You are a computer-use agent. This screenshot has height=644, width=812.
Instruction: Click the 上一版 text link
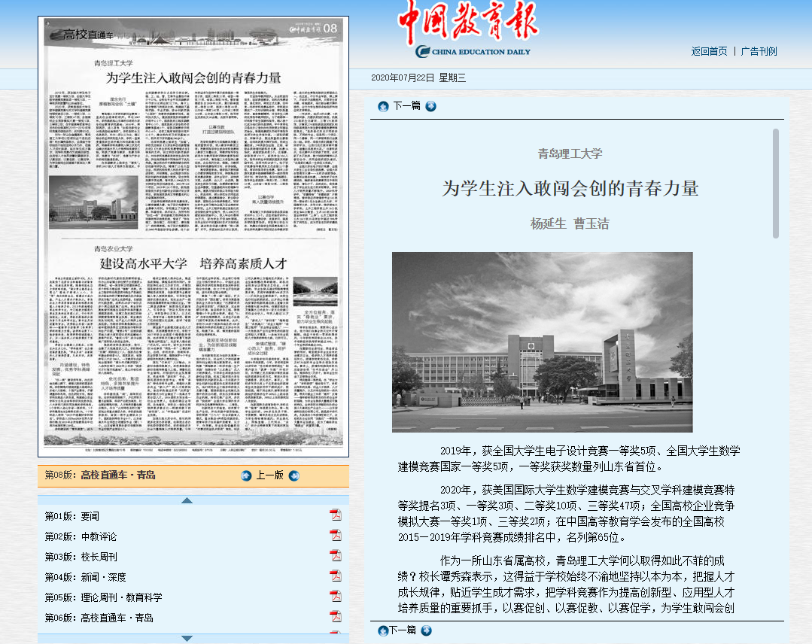(x=269, y=475)
